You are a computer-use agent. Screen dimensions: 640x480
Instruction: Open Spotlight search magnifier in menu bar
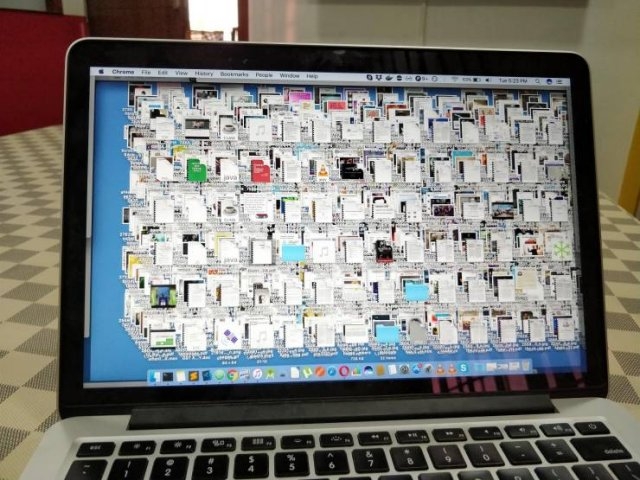coord(536,79)
